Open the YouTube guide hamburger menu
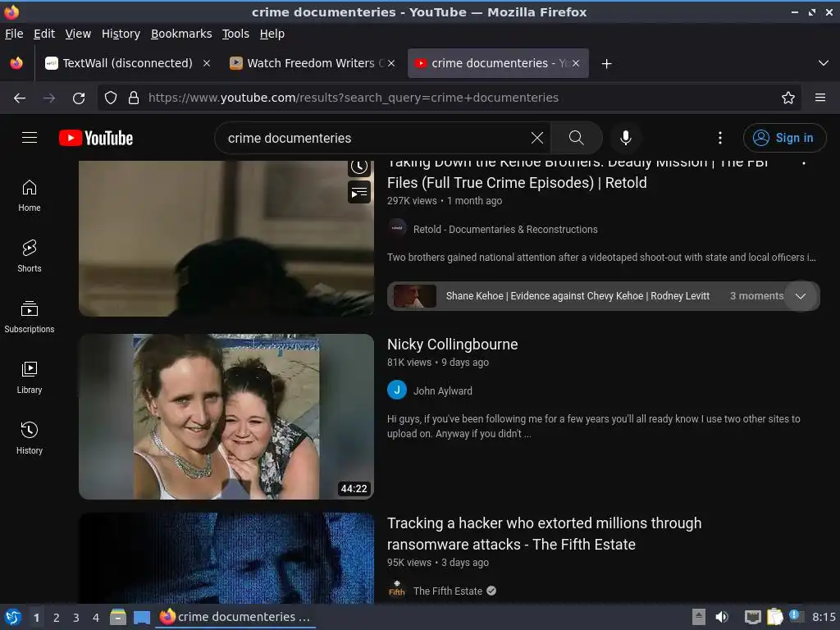Image resolution: width=840 pixels, height=630 pixels. pos(30,138)
